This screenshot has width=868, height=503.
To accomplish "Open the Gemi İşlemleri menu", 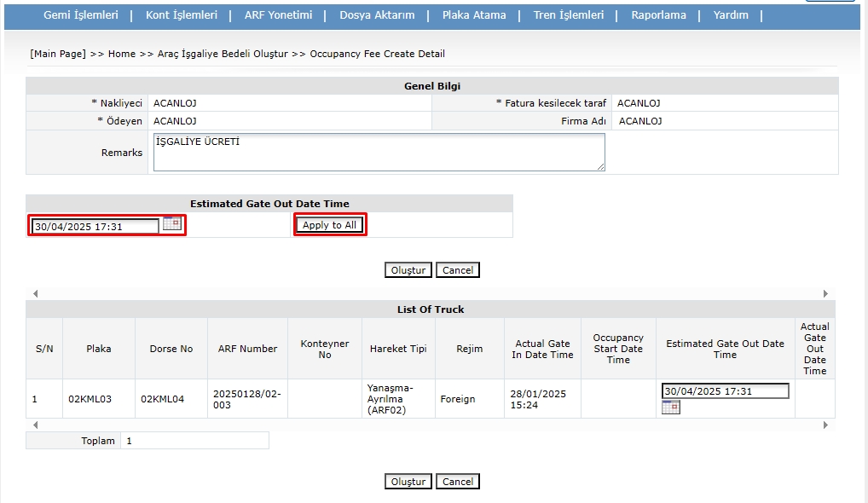I will [x=79, y=15].
